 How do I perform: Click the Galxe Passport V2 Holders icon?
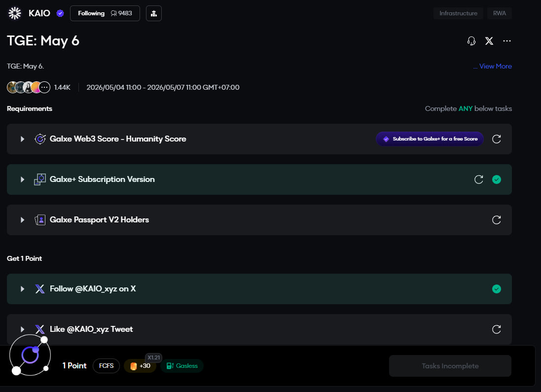[40, 220]
